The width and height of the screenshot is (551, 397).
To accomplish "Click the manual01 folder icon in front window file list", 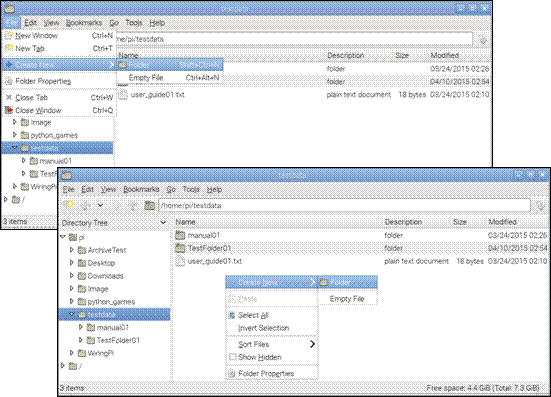I will coord(180,235).
